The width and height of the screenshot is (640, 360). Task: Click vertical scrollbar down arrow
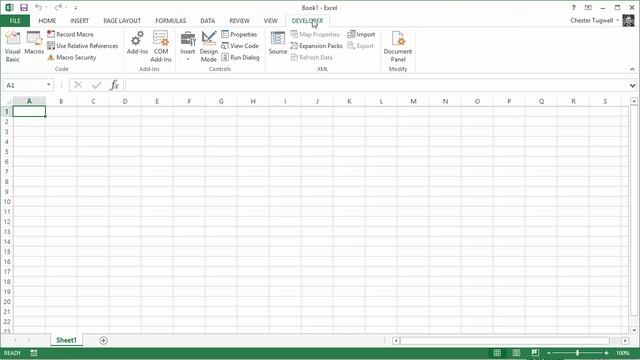pos(634,330)
